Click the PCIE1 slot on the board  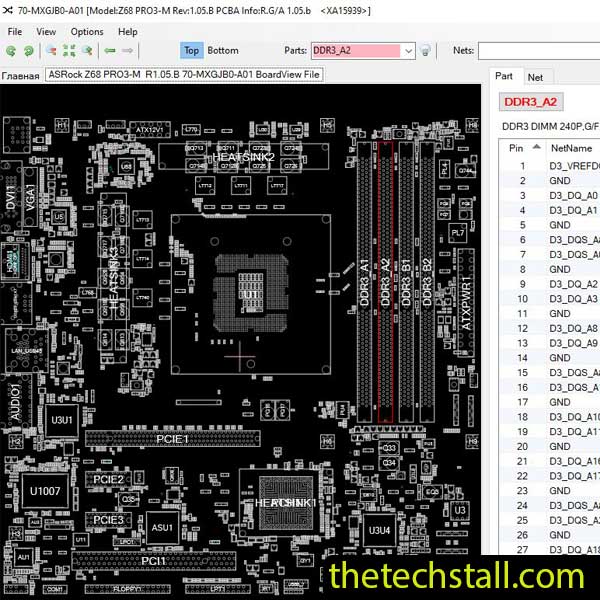pos(172,438)
